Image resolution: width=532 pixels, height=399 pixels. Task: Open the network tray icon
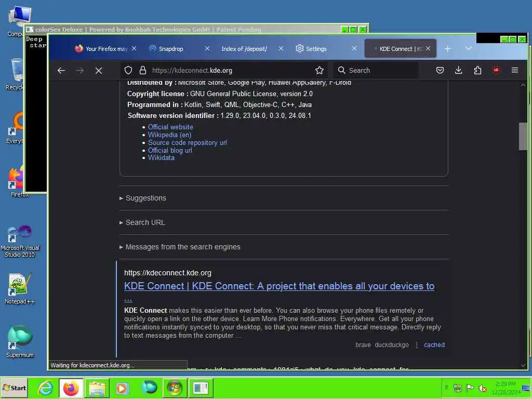pos(457,388)
